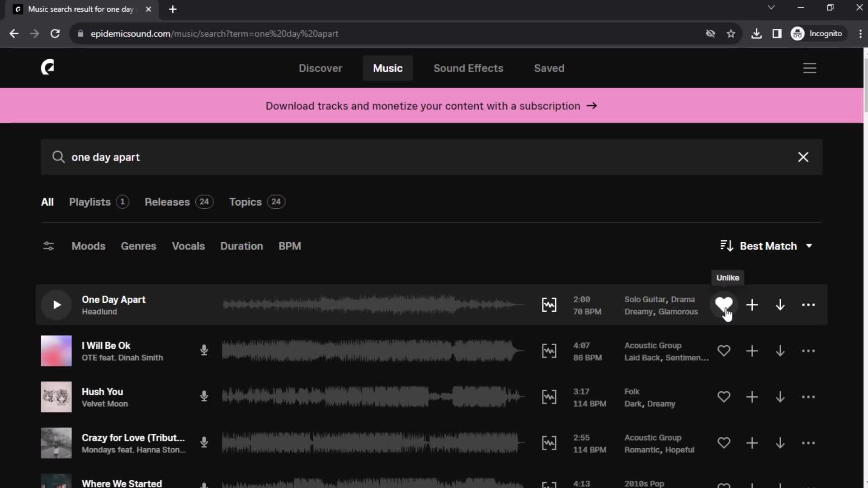The height and width of the screenshot is (488, 868).
Task: Click the Music navigation menu item
Action: coord(387,68)
